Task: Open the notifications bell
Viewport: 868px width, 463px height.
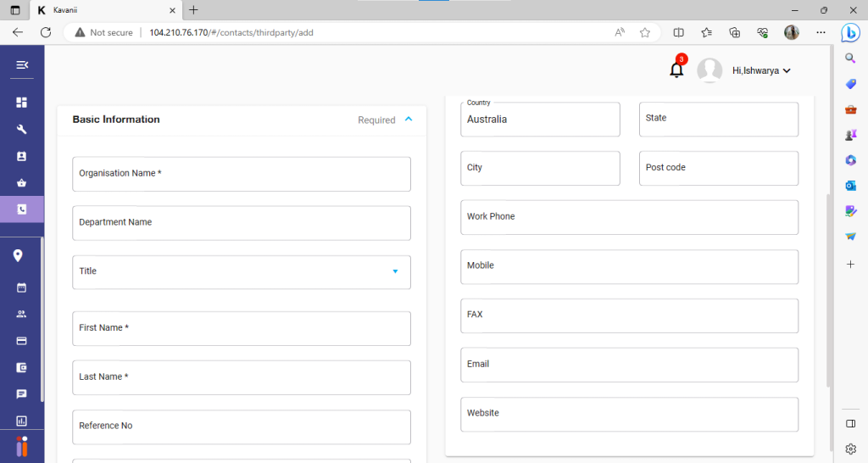Action: pyautogui.click(x=676, y=70)
